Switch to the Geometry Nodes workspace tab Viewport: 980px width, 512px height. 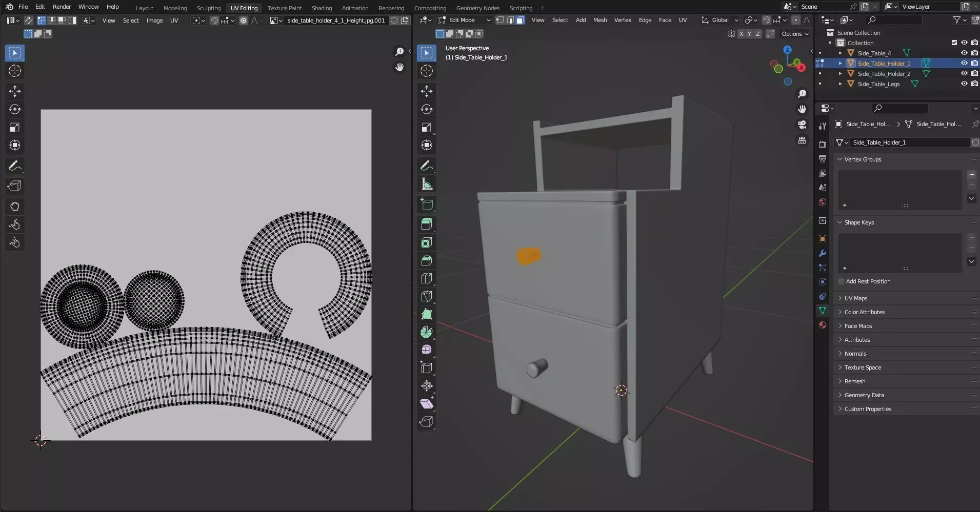477,8
